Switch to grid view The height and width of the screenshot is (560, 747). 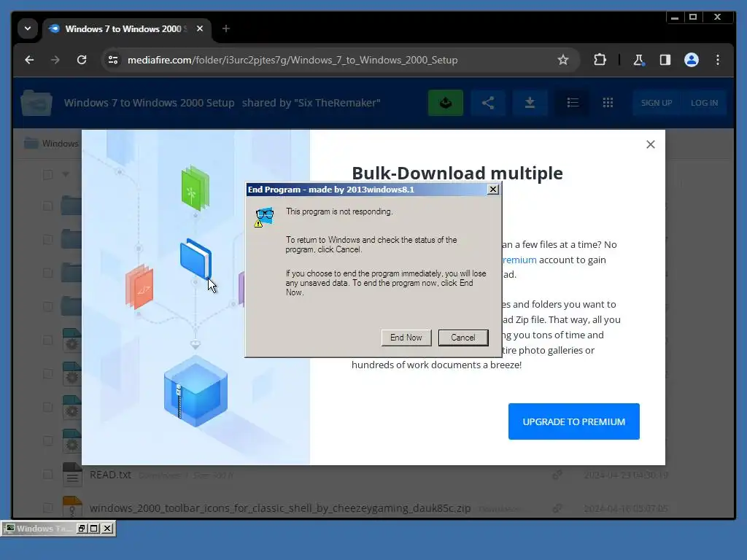(x=608, y=103)
